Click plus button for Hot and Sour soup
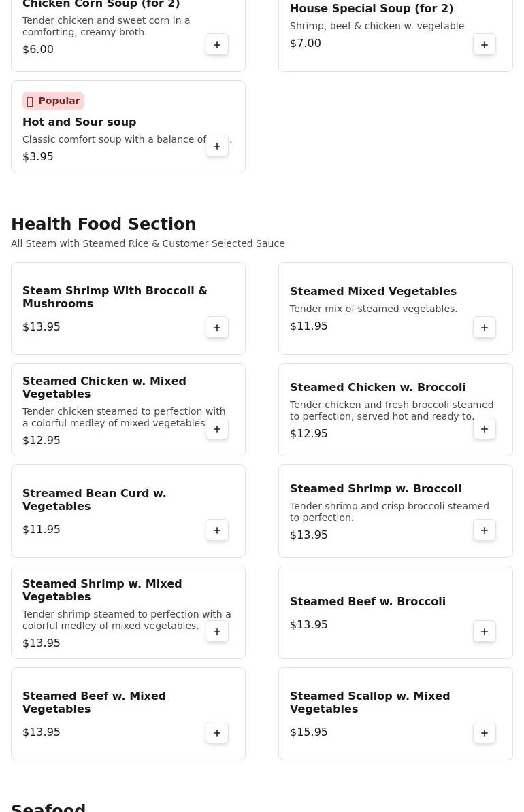Image resolution: width=524 pixels, height=812 pixels. pos(217,146)
